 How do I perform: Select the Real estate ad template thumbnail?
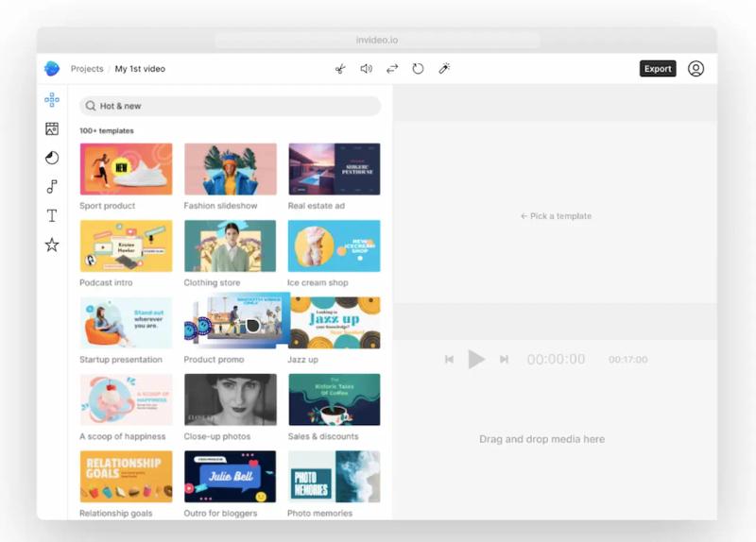(x=335, y=169)
